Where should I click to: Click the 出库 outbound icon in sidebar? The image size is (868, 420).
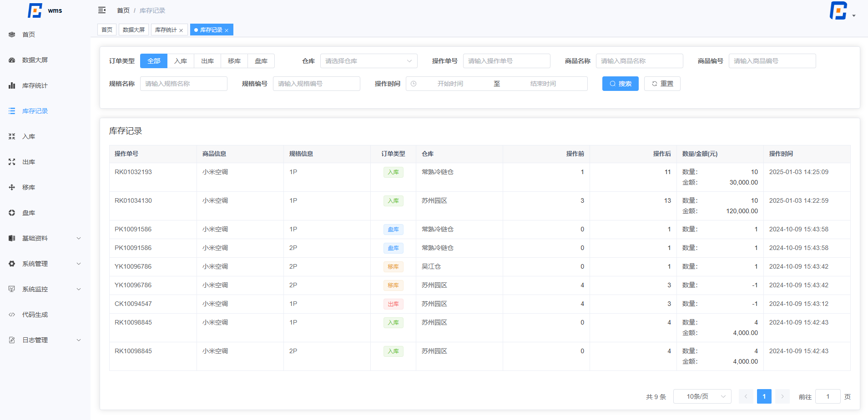12,162
